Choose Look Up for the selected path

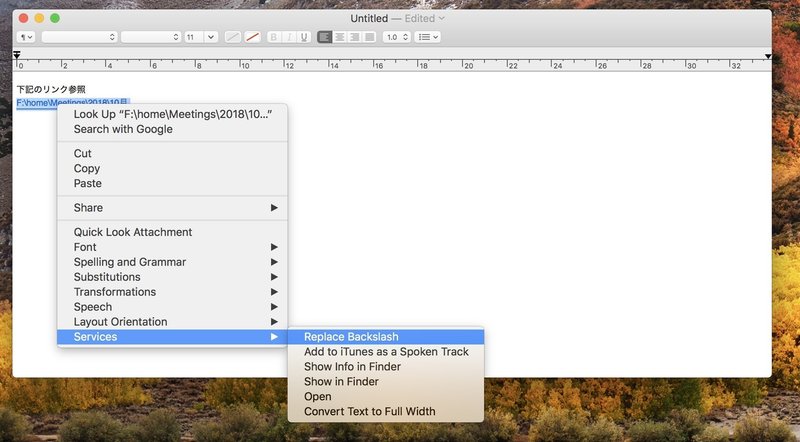point(172,114)
